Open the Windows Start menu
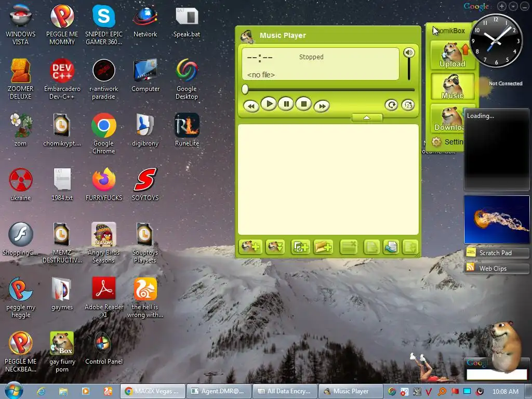This screenshot has height=399, width=532. tap(14, 391)
